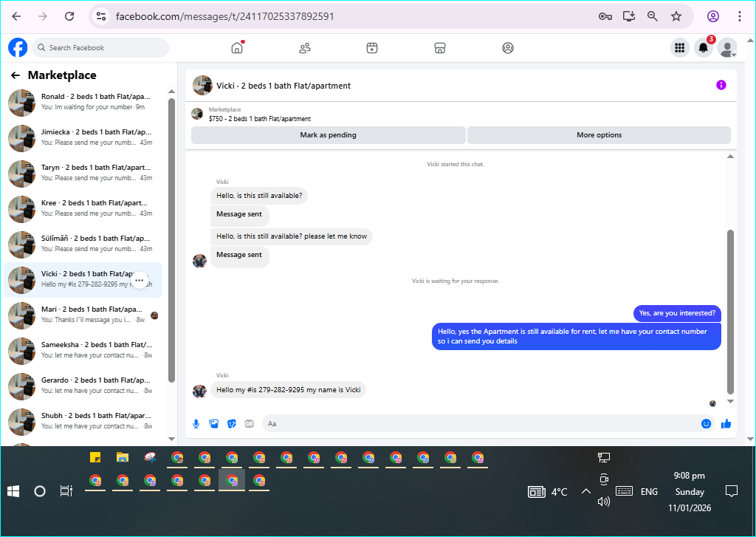This screenshot has width=756, height=537.
Task: Click the $750 - 2 beds 1 bath listing link
Action: 259,119
